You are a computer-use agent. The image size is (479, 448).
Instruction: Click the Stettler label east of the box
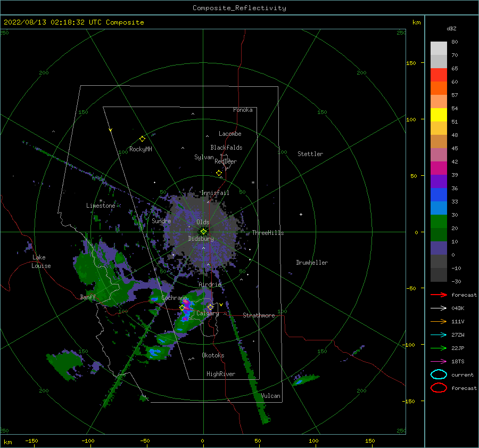pyautogui.click(x=310, y=154)
